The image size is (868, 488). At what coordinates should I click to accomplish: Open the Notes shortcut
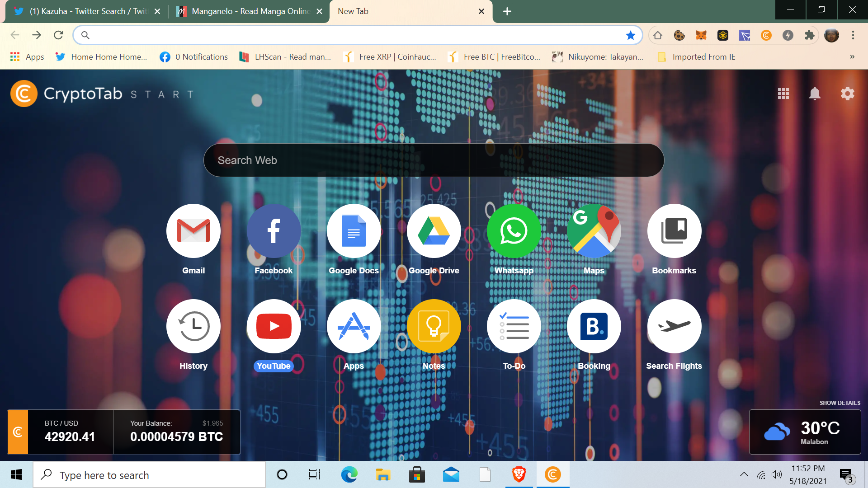(x=434, y=326)
